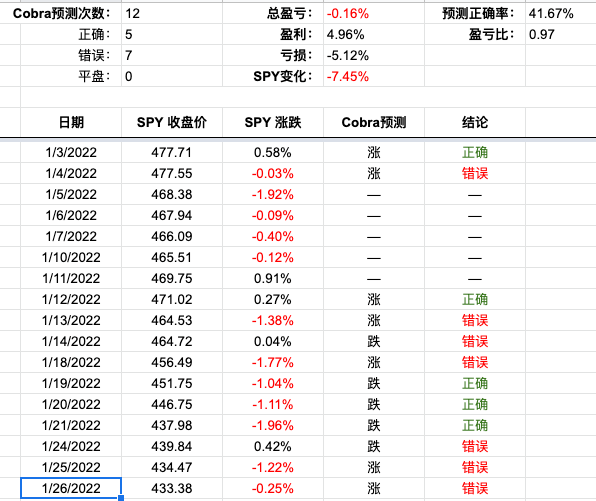Select the change value -1.38%

pyautogui.click(x=273, y=320)
